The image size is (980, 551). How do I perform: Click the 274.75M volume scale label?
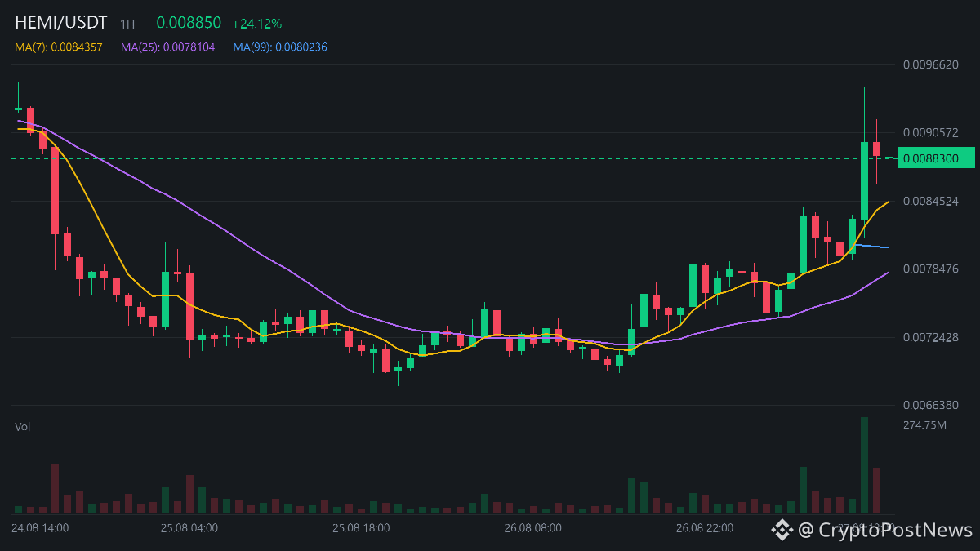924,425
